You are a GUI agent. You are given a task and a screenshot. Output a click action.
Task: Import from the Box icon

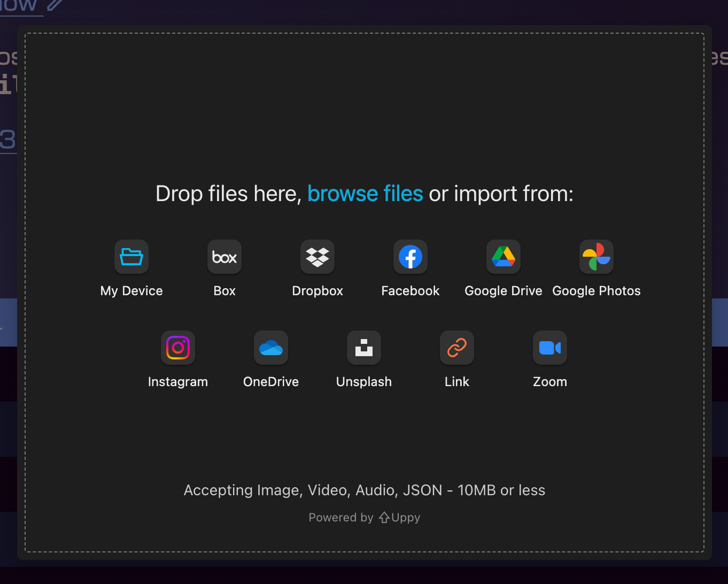(x=224, y=257)
